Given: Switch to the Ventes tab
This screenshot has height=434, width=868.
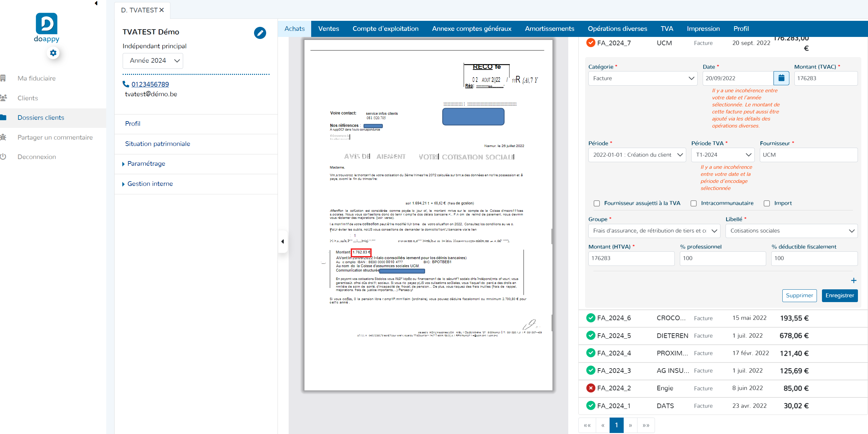Looking at the screenshot, I should coord(328,29).
